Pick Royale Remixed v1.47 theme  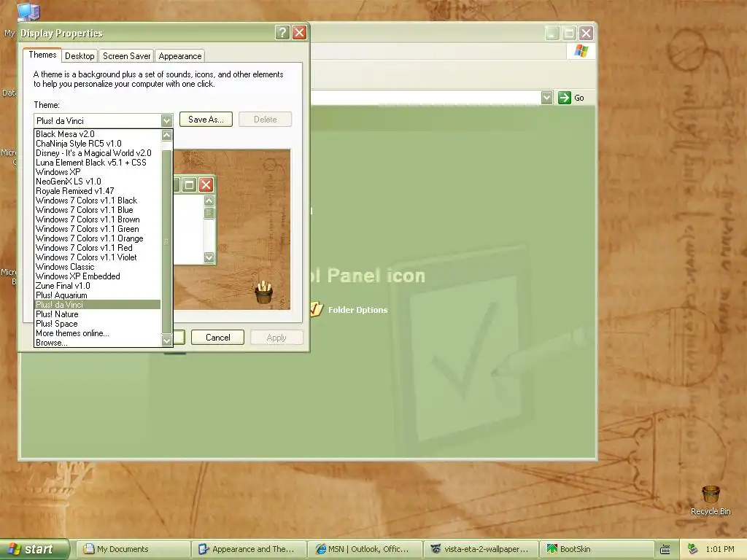click(98, 191)
